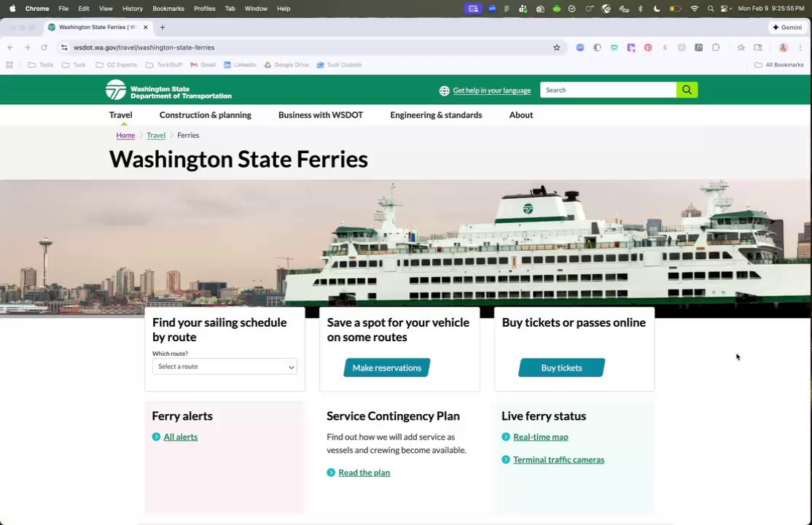Open the All alerts link

(x=180, y=437)
